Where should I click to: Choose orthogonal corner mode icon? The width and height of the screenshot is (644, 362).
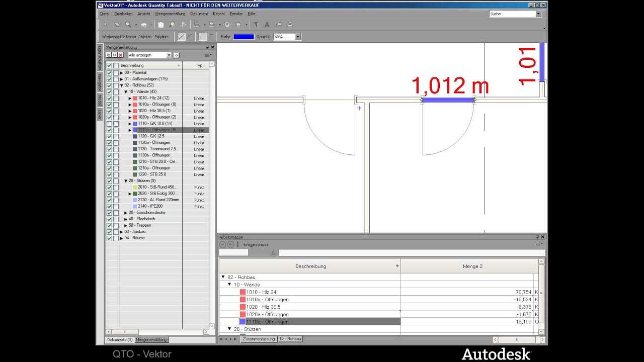203,37
